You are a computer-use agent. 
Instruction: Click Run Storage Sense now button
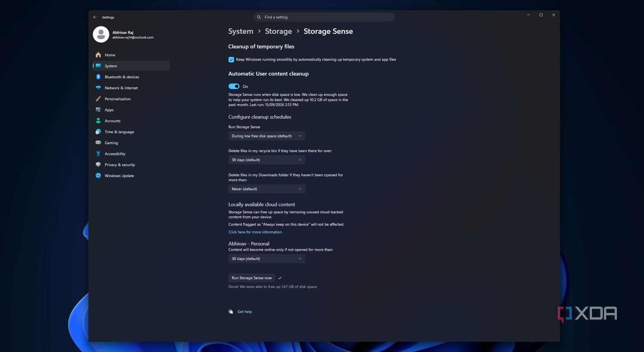(x=252, y=278)
